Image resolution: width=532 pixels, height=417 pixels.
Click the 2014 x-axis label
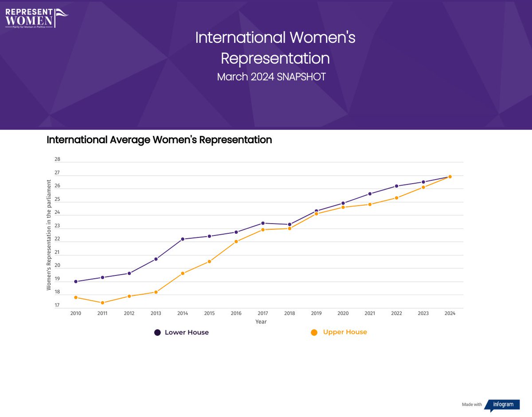[183, 313]
